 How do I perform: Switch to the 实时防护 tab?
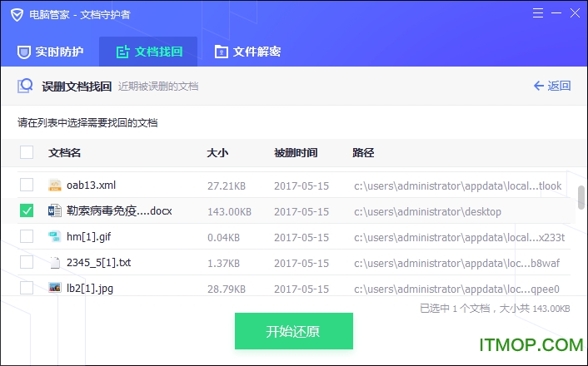pos(50,52)
